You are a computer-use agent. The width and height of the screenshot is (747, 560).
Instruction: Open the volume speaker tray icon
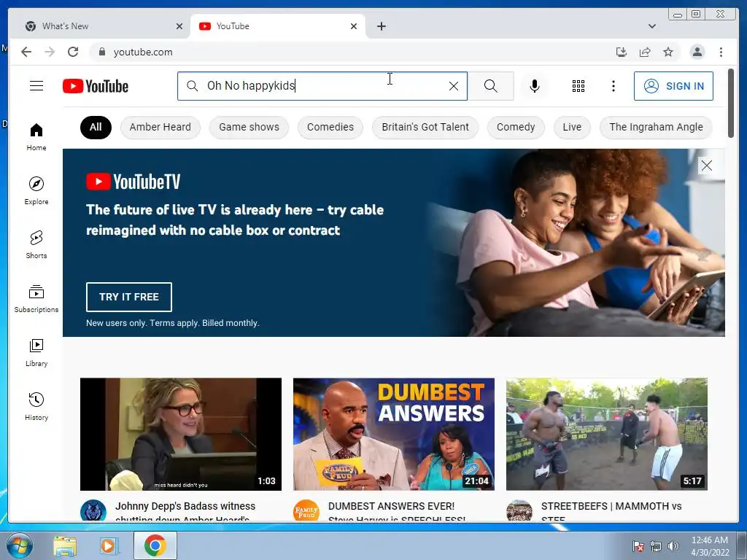click(673, 546)
